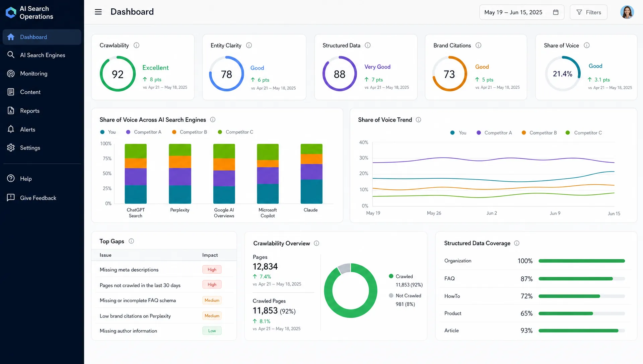Click the HowTo 72% coverage bar
This screenshot has width=643, height=364.
[582, 296]
